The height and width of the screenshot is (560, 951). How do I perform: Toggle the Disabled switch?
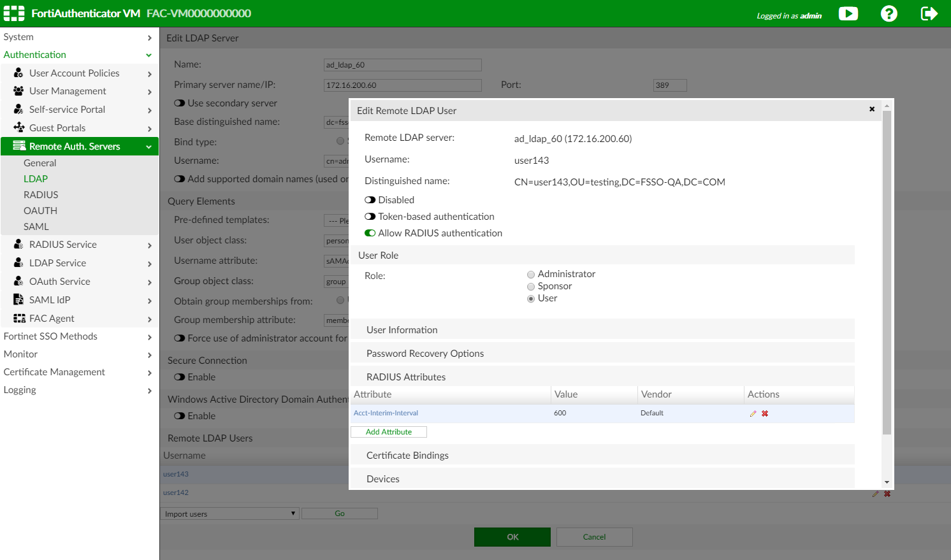[370, 200]
